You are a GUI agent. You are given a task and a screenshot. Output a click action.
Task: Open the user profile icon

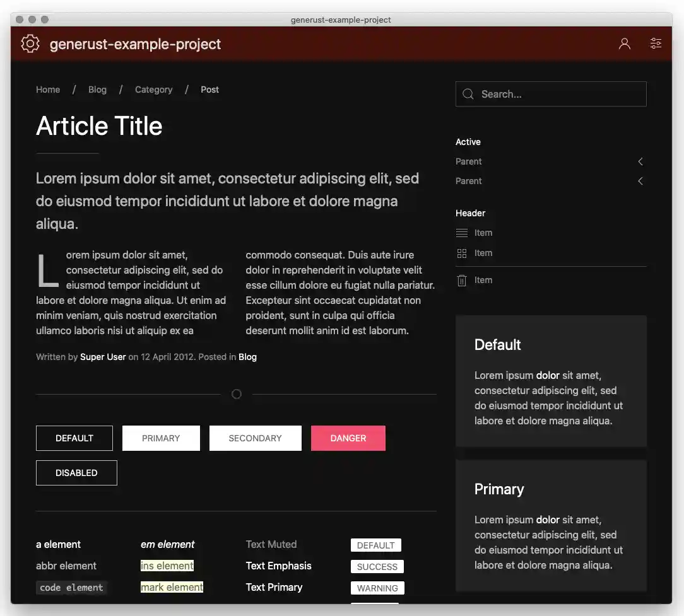(624, 44)
